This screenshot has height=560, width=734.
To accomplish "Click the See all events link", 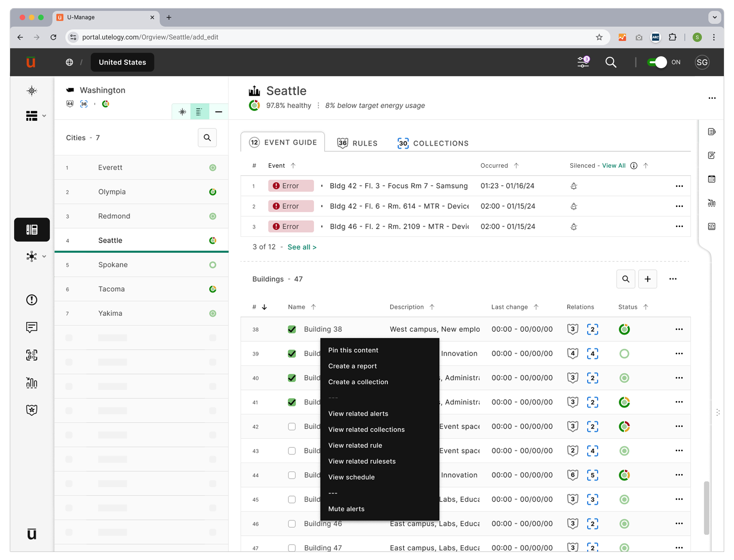I will point(302,247).
